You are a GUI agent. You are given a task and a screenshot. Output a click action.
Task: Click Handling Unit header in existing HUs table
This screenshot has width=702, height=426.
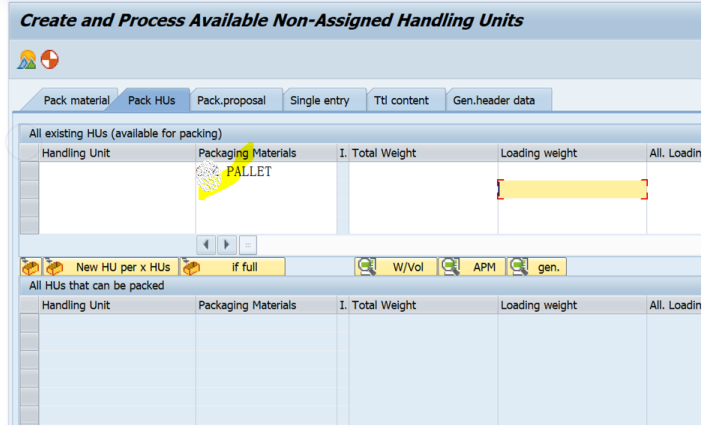[x=117, y=153]
